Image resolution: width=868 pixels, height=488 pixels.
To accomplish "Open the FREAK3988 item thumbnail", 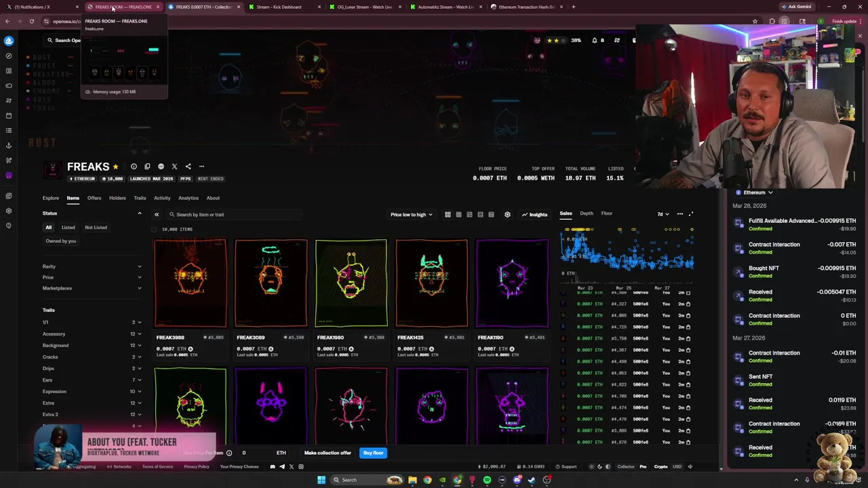I will tap(191, 283).
